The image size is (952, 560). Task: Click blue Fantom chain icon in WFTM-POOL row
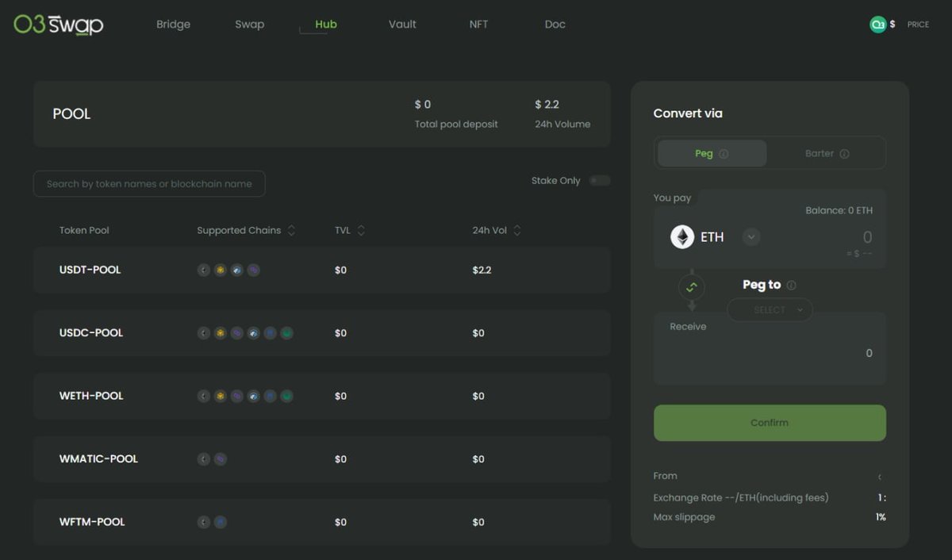pyautogui.click(x=221, y=522)
